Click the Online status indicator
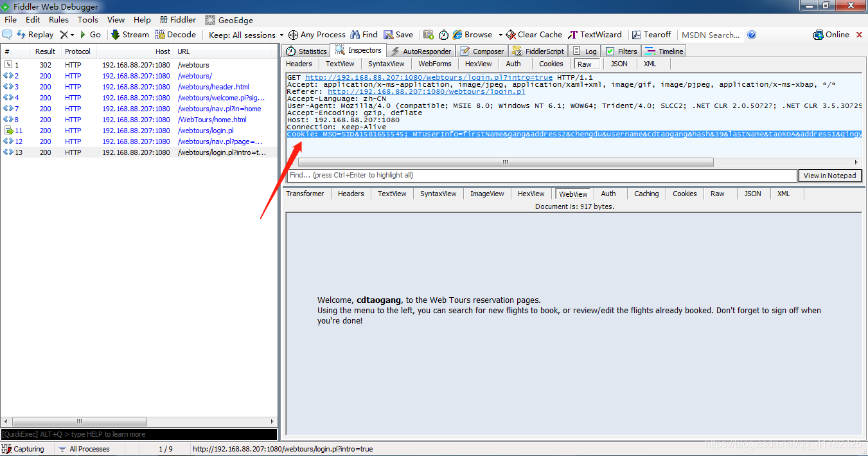The height and width of the screenshot is (456, 868). 831,35
